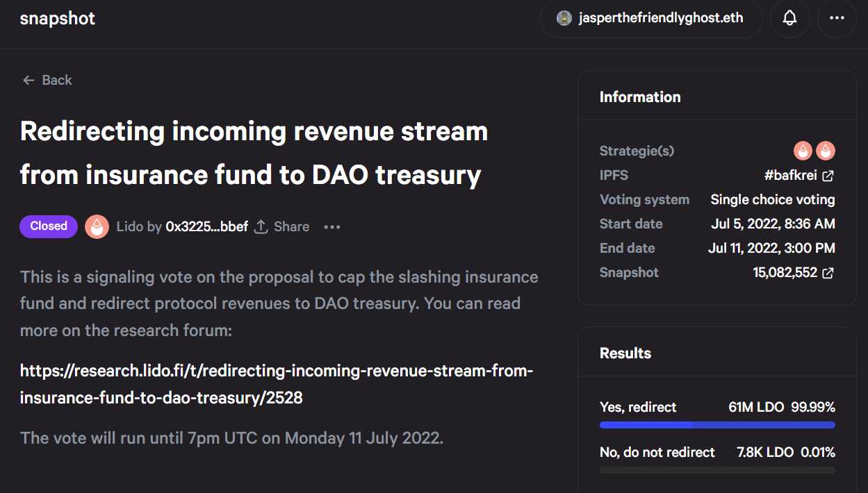Screen dimensions: 868x493
Task: Click the Closed status badge
Action: pos(48,226)
